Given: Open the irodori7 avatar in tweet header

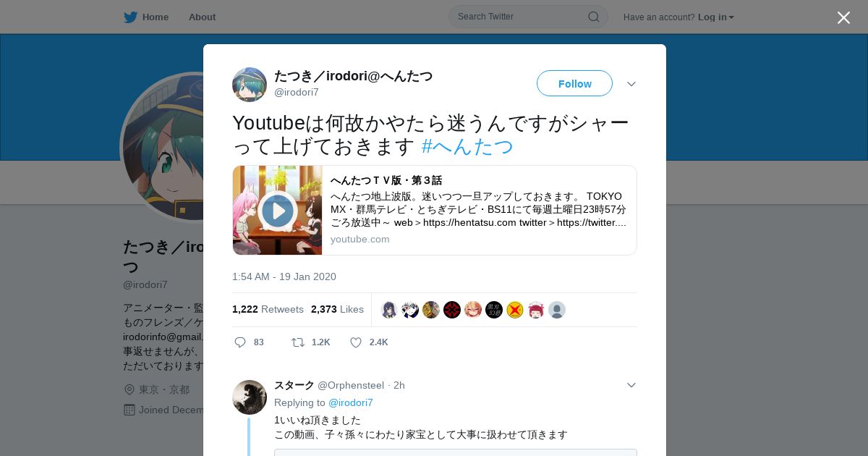Looking at the screenshot, I should 250,85.
